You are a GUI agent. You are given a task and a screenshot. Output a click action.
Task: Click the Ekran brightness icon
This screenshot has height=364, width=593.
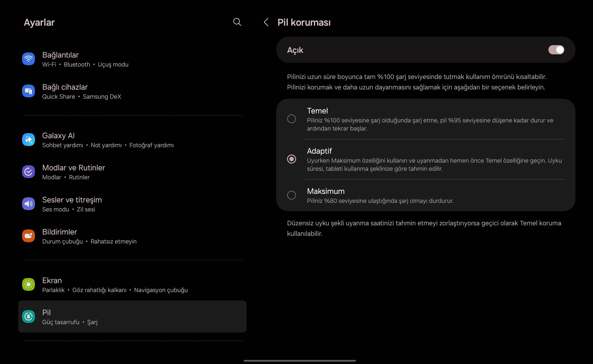point(28,284)
